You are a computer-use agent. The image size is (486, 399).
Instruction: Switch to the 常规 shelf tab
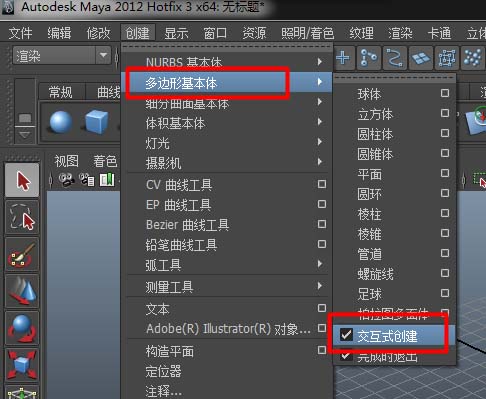[x=60, y=92]
